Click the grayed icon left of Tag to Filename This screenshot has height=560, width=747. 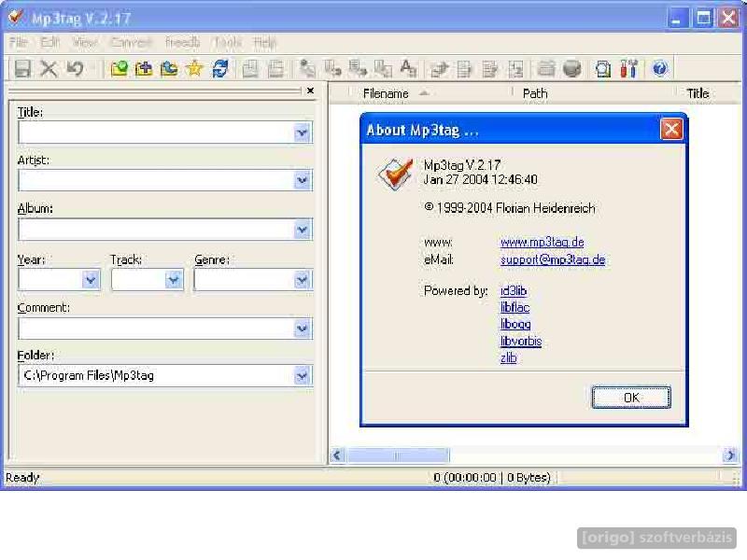[275, 68]
